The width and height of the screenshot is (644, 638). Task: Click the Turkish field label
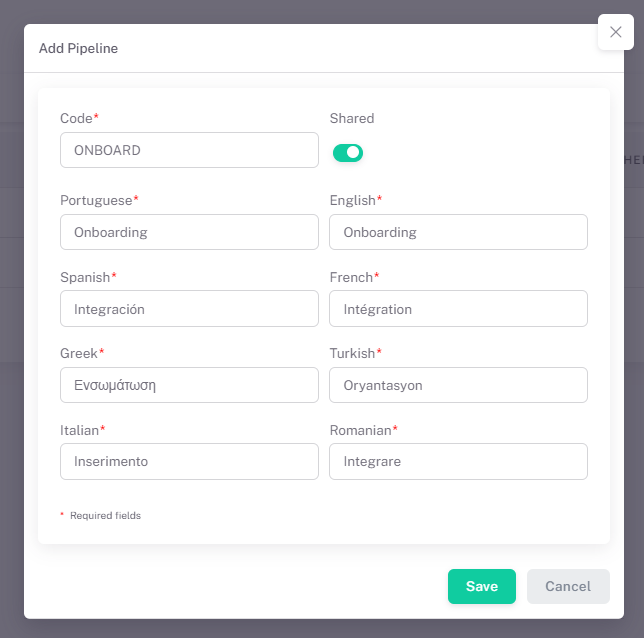[353, 353]
